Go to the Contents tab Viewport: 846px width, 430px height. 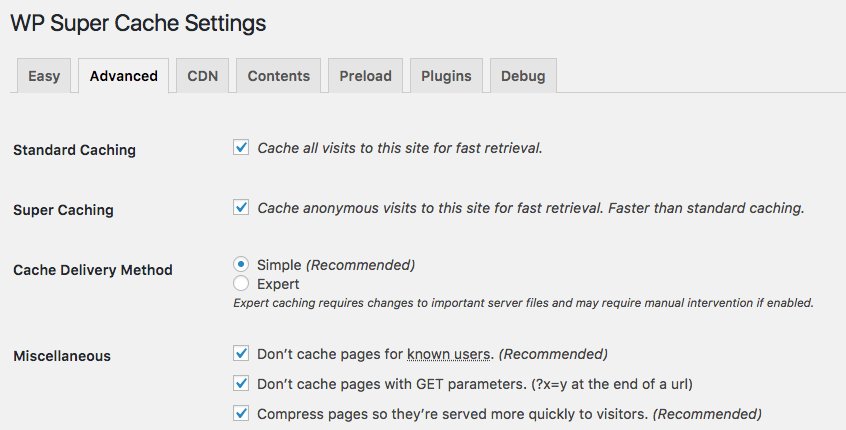point(279,76)
